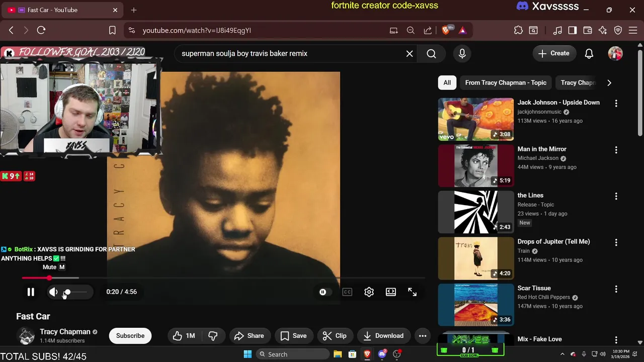
Task: Pause the Fast Car video
Action: 31,292
